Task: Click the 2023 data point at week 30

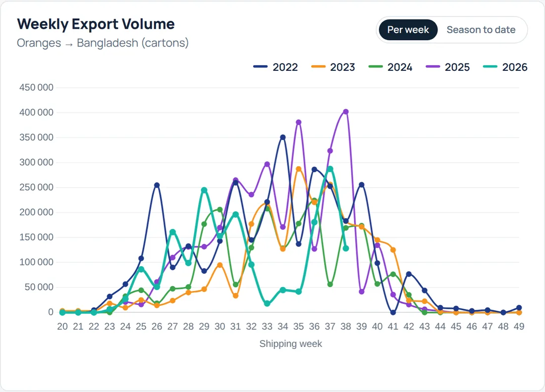Action: pyautogui.click(x=219, y=265)
